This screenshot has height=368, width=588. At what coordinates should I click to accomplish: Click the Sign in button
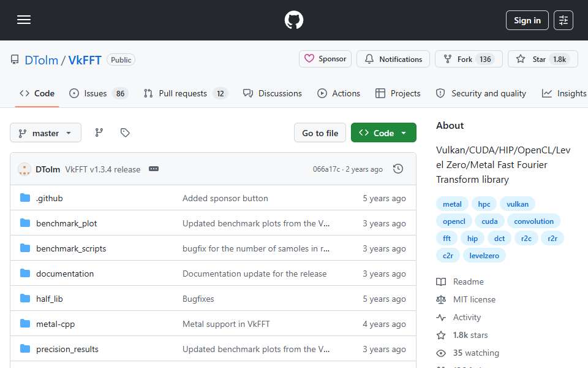click(x=527, y=20)
